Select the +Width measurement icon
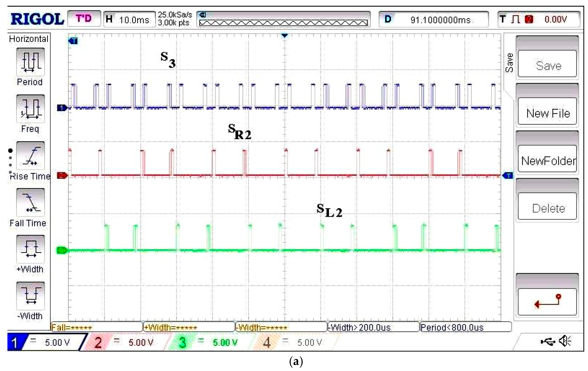Viewport: 588px width, 371px height. click(31, 249)
